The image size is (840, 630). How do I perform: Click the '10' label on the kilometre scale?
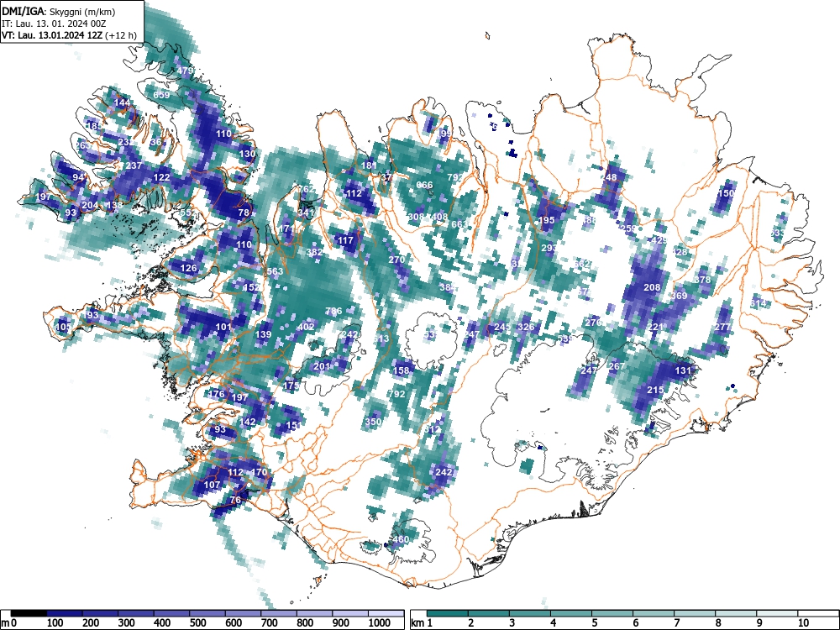click(802, 623)
